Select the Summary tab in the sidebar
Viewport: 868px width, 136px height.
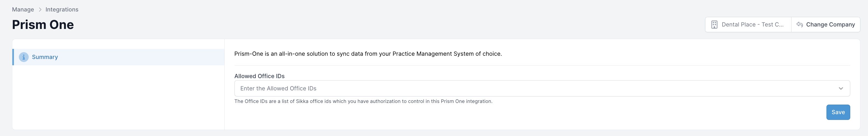[118, 57]
